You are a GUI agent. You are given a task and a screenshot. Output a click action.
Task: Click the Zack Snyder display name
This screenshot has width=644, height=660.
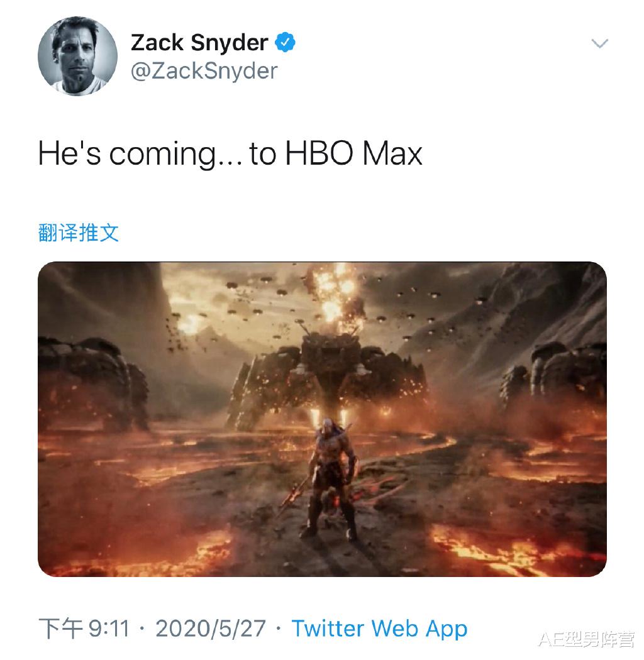(x=199, y=43)
